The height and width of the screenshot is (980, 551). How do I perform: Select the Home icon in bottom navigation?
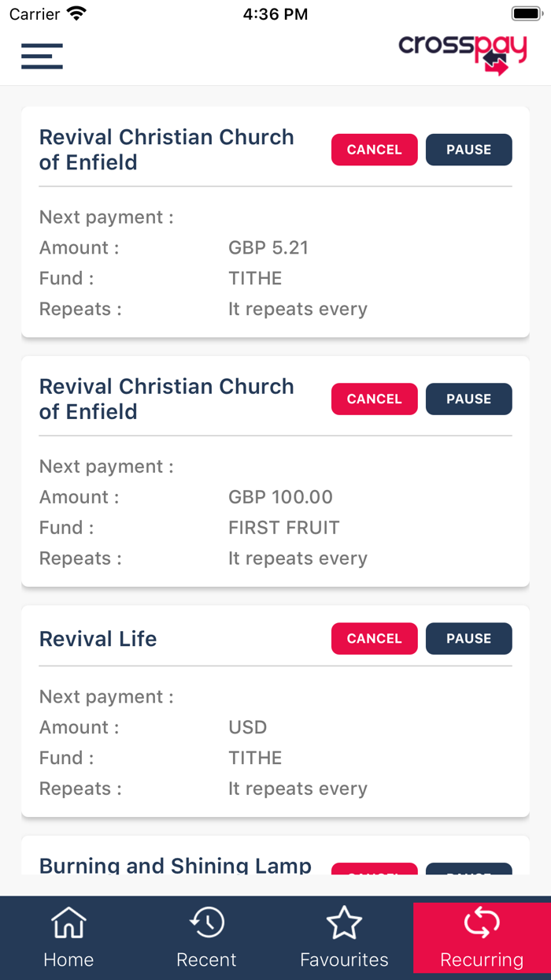tap(68, 922)
